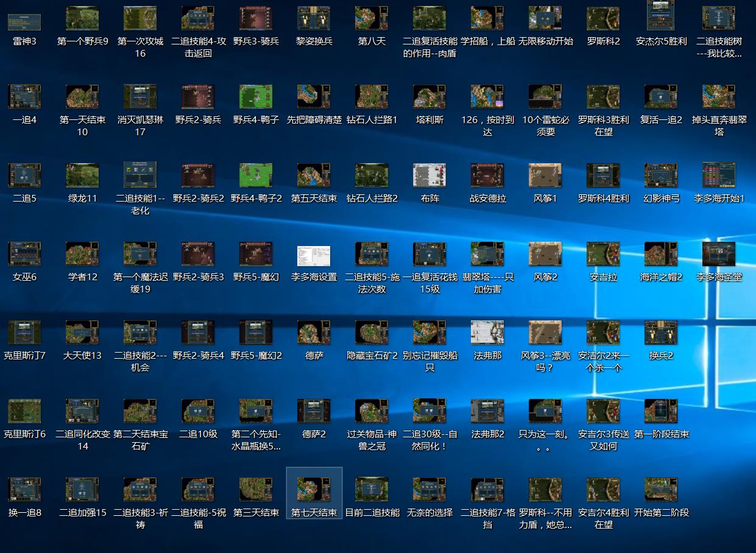Click the 二追加强15 file

82,490
